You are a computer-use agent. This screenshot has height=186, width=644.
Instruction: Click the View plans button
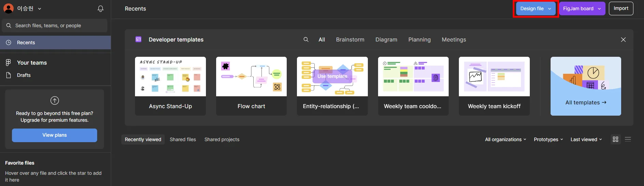pos(55,135)
